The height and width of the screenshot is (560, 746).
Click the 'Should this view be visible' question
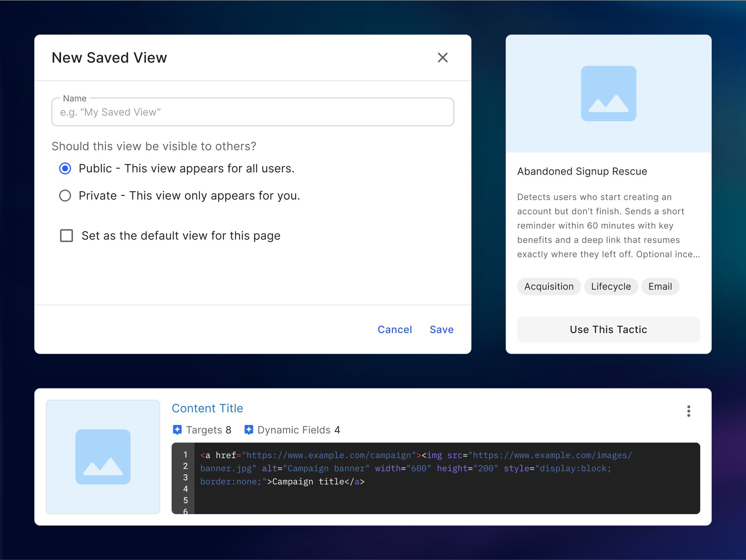point(154,146)
